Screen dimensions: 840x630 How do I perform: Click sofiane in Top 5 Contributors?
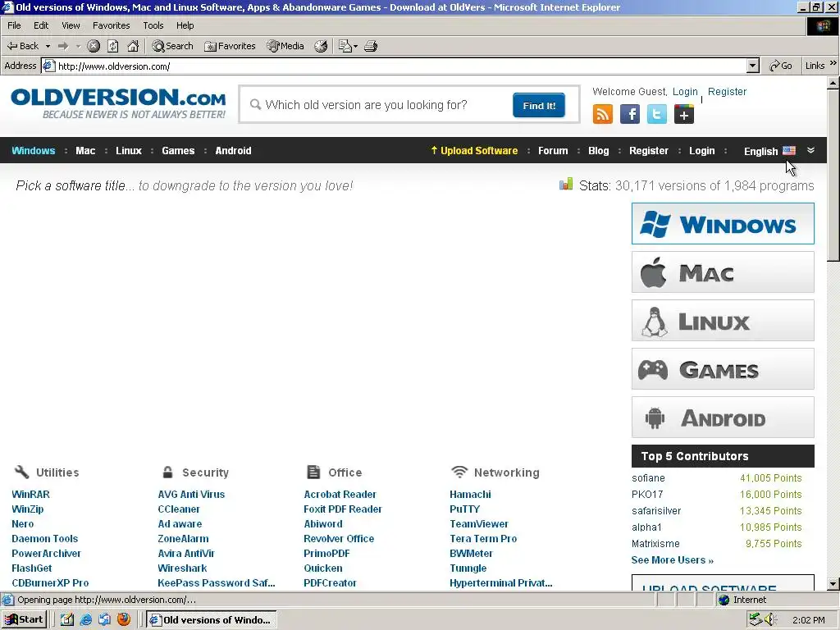click(x=648, y=478)
